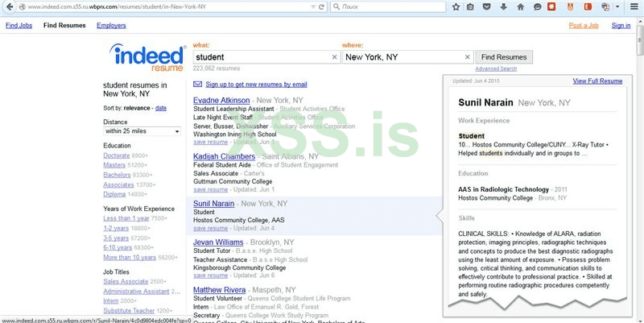
Task: Open Sunil Narain's resume link in results
Action: point(213,204)
